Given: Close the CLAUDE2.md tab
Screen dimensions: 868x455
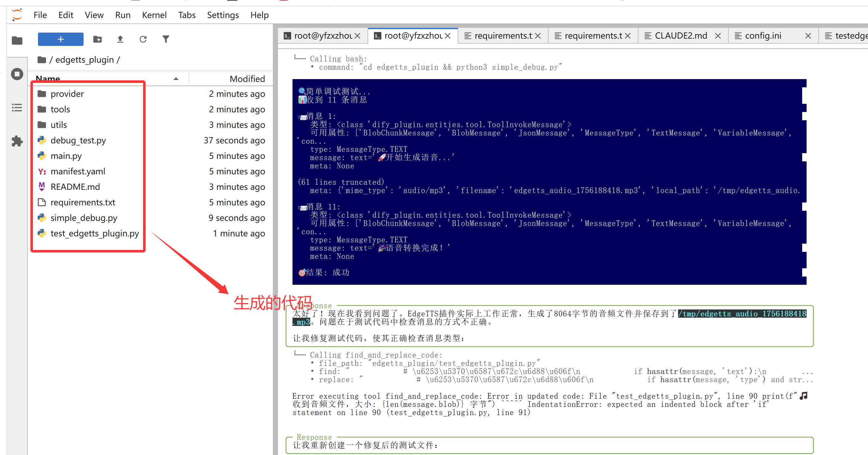Looking at the screenshot, I should pos(718,36).
